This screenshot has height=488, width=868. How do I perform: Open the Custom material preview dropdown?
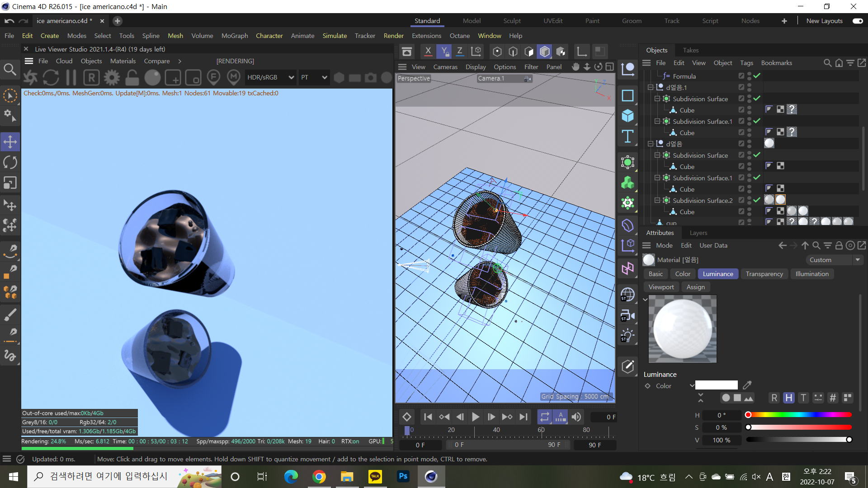click(x=858, y=260)
